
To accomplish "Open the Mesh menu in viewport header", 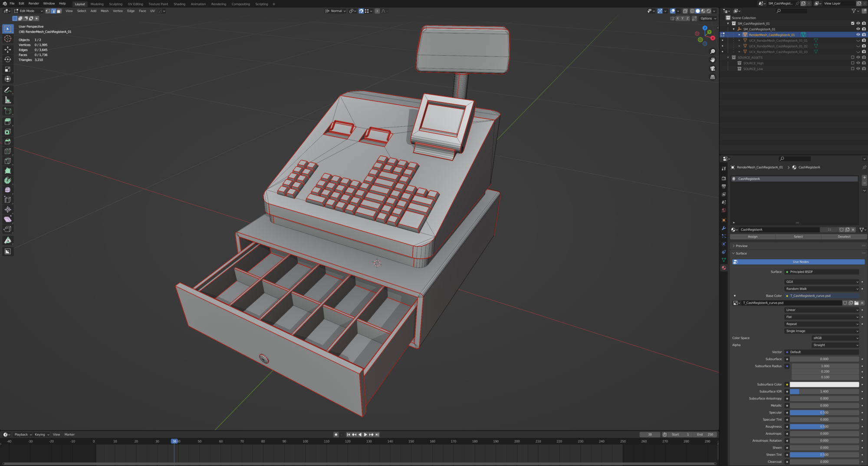I will 105,11.
